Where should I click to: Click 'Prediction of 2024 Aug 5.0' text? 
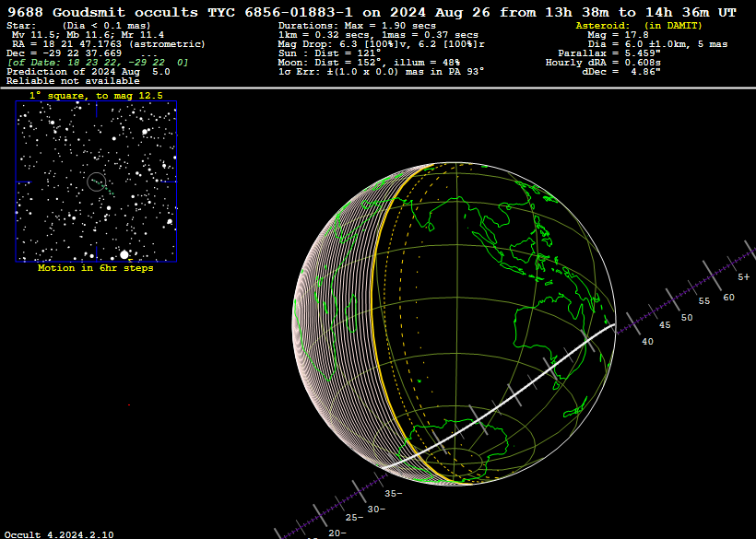point(89,71)
